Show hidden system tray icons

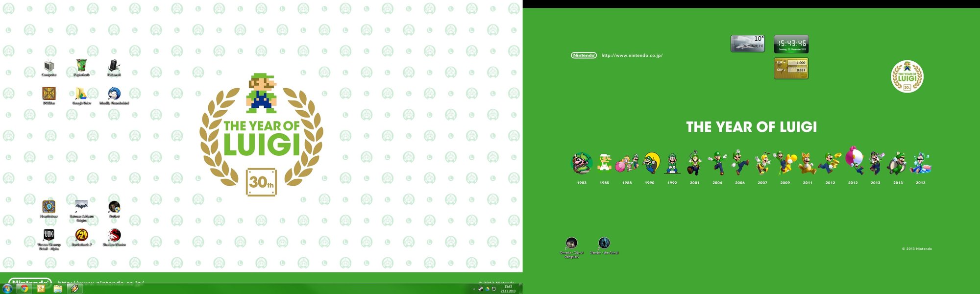[x=473, y=289]
